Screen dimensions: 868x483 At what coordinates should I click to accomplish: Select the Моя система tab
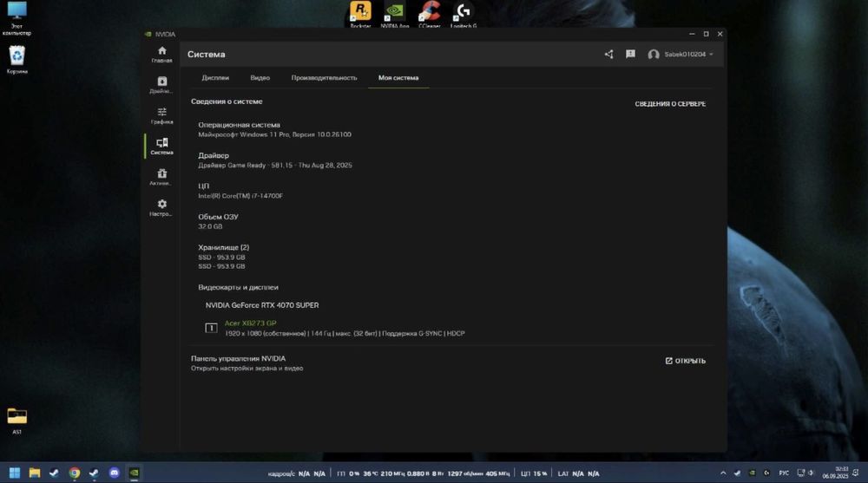(398, 78)
